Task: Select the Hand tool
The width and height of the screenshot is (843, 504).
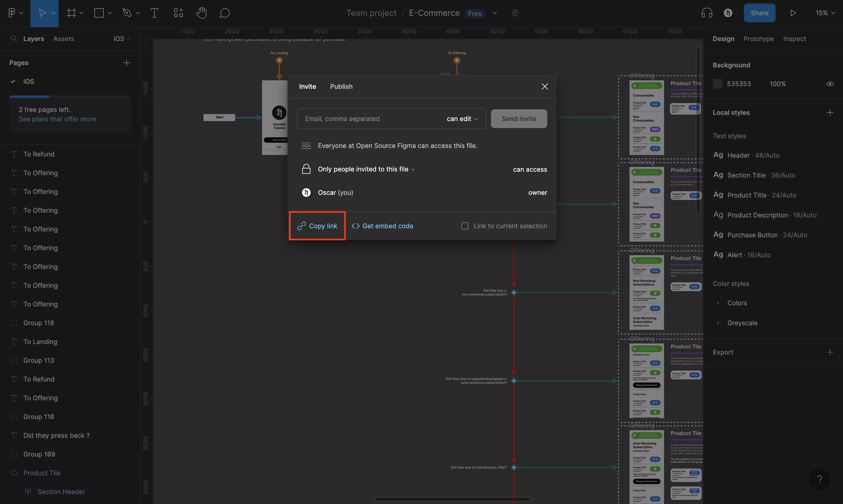Action: coord(201,13)
